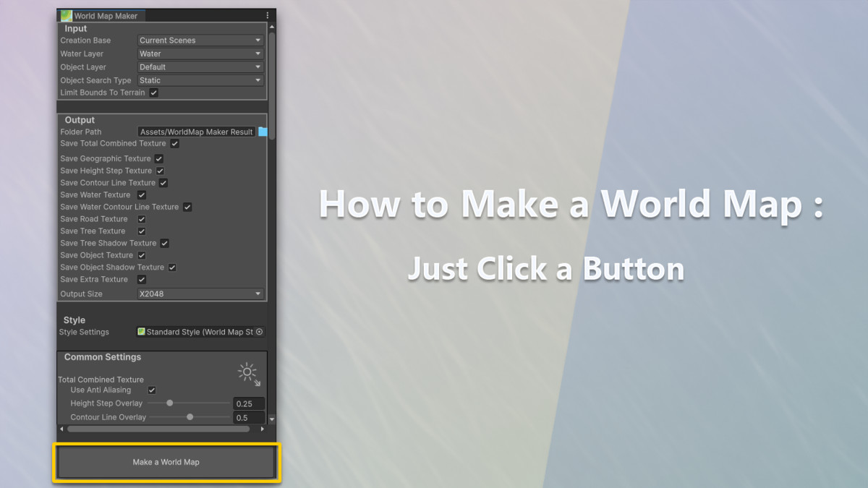Toggle Save Object Texture checkbox

(142, 255)
